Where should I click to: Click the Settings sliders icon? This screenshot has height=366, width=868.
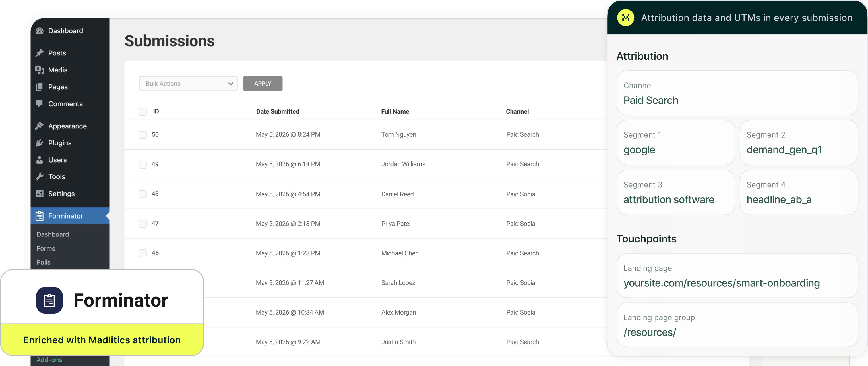click(40, 194)
